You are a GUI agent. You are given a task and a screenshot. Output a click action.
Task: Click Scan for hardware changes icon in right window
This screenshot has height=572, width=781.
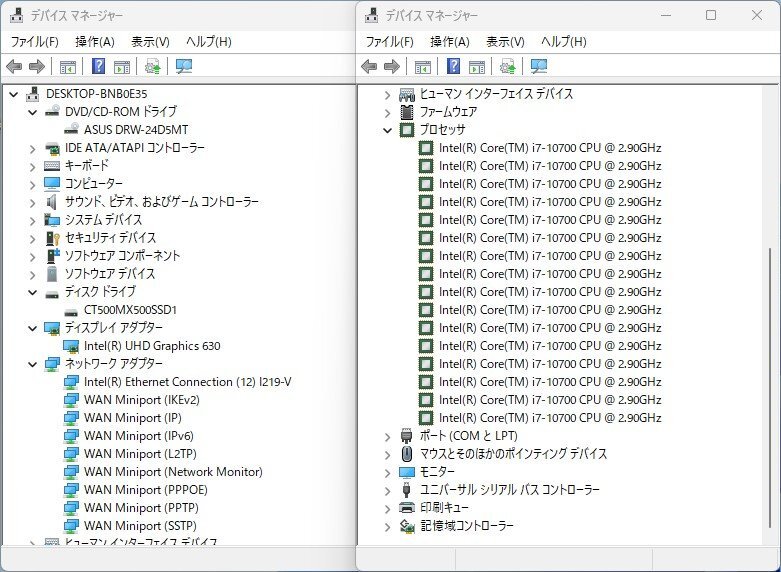539,66
